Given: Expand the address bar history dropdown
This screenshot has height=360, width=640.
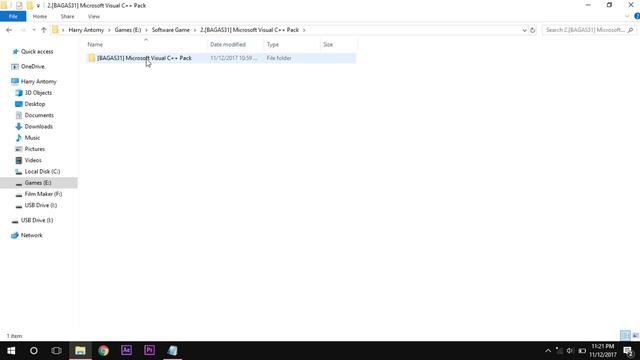Looking at the screenshot, I should [524, 30].
